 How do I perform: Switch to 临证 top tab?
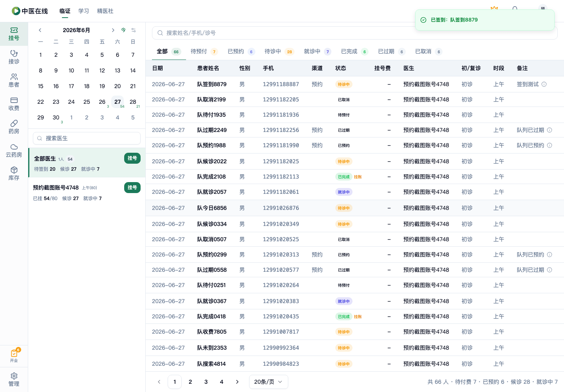click(x=65, y=11)
